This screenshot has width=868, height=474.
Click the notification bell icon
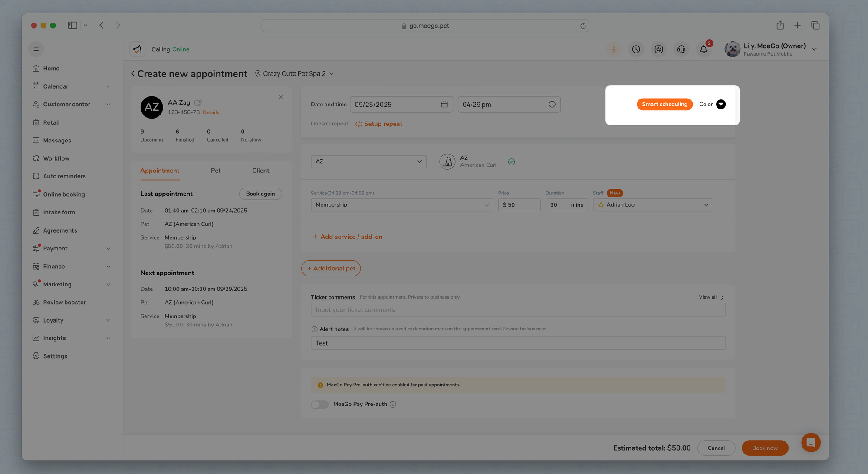pos(704,49)
